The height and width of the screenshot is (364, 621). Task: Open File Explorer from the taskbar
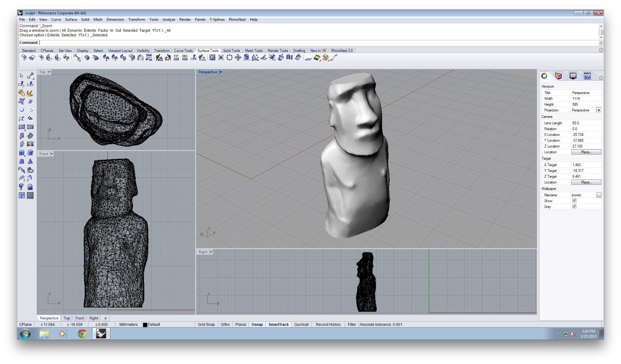(x=44, y=334)
